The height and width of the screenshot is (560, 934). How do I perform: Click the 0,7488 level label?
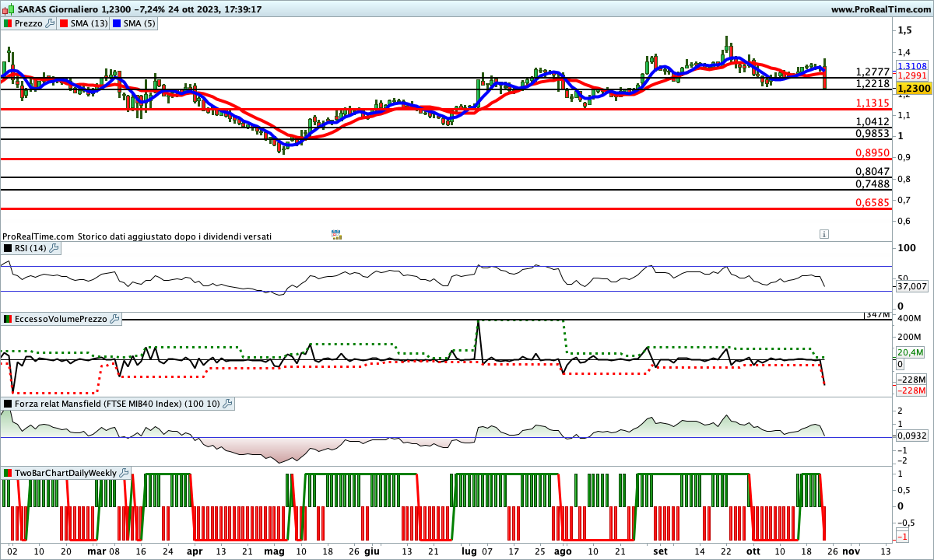(x=873, y=184)
